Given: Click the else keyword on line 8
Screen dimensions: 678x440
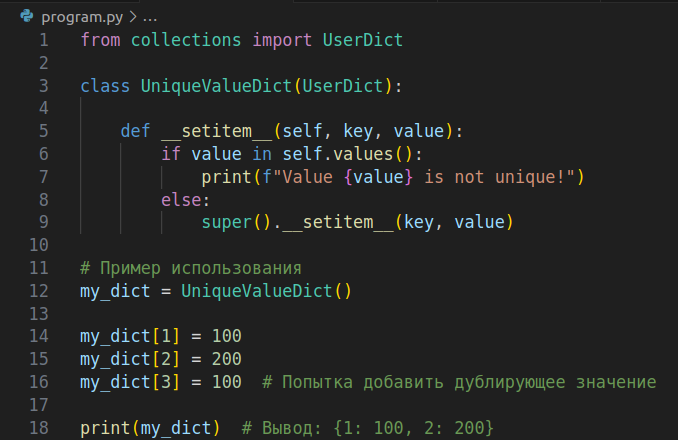Looking at the screenshot, I should click(181, 200).
